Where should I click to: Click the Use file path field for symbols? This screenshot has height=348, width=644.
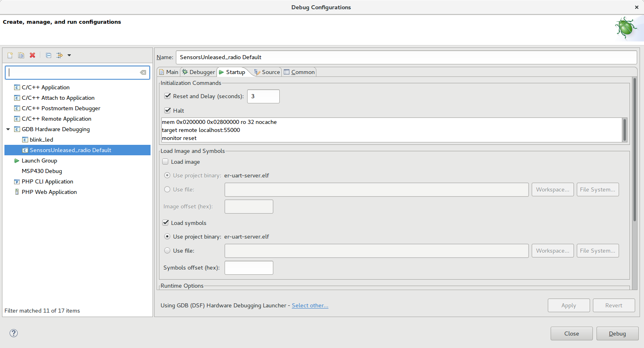coord(376,251)
